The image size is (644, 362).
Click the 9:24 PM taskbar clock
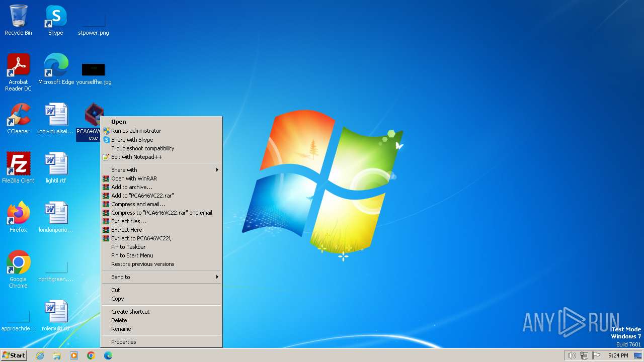618,355
